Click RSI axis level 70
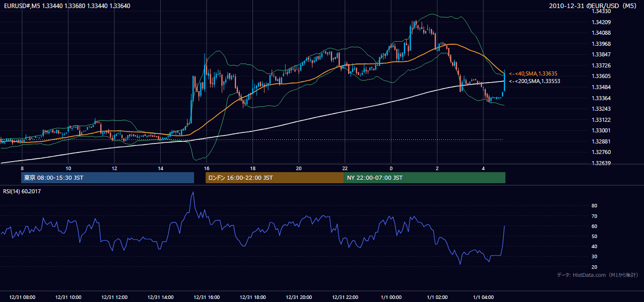This screenshot has width=644, height=302. (x=594, y=216)
